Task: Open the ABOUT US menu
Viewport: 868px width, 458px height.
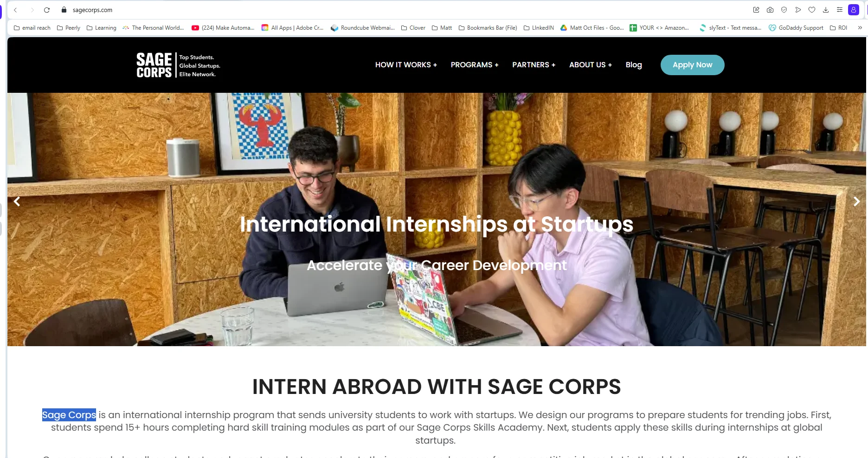Action: click(x=590, y=65)
